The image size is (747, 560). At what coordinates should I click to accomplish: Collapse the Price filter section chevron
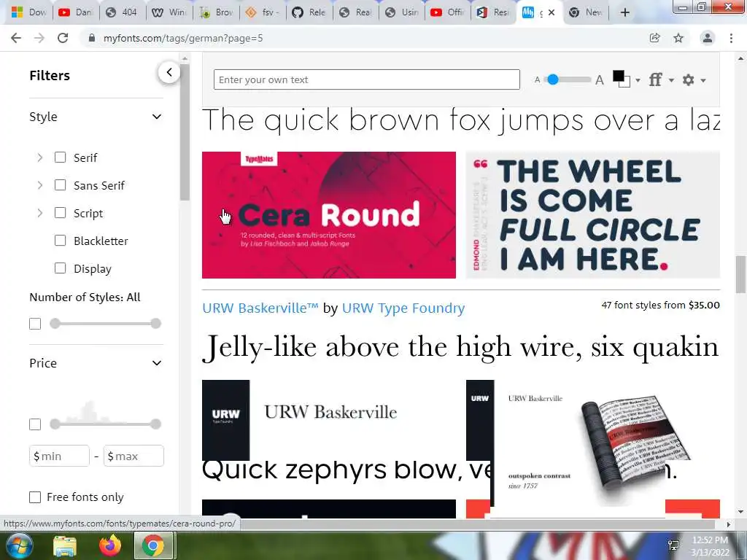tap(156, 363)
